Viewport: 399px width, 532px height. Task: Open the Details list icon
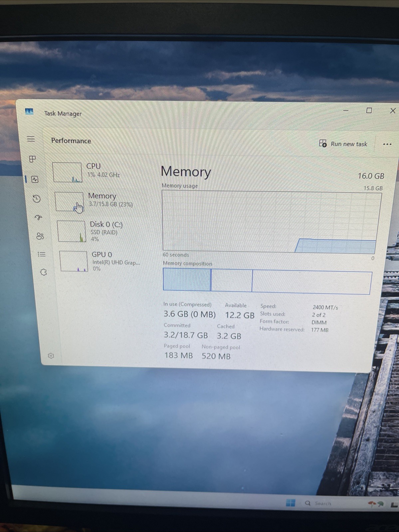(42, 254)
